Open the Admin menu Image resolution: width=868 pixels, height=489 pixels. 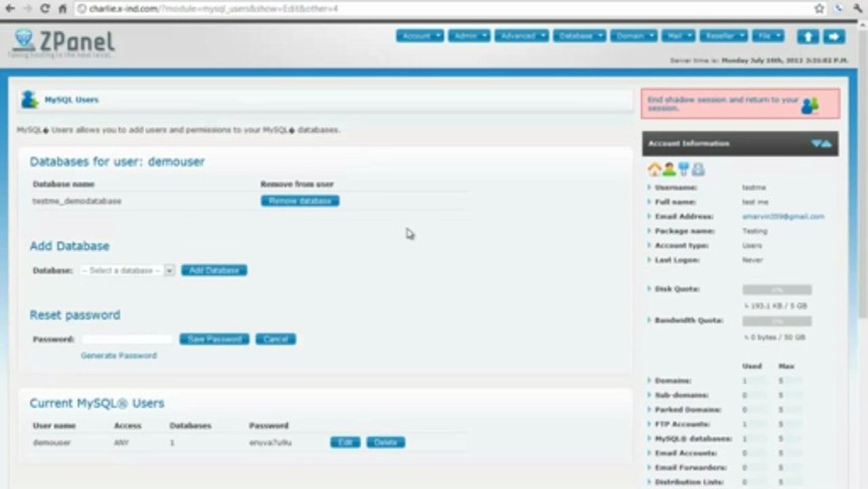click(469, 36)
